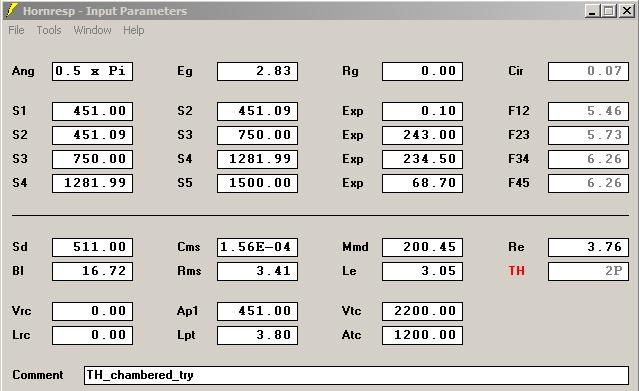639x391 pixels.
Task: Click the F45 value box
Action: coord(588,183)
